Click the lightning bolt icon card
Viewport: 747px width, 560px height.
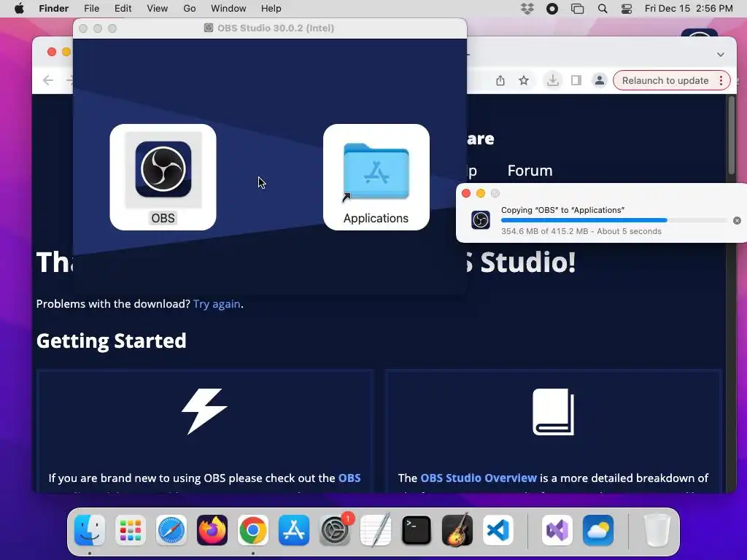click(204, 411)
